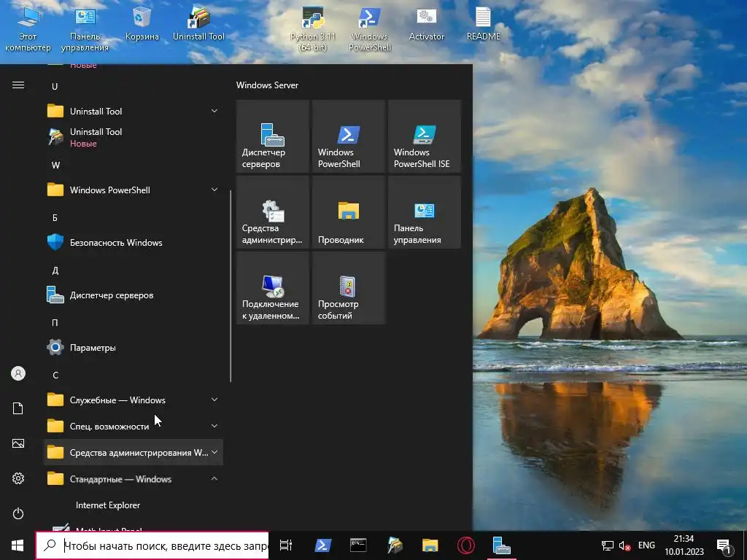Select the Activator desktop icon
Screen dimensions: 747x560
point(426,24)
